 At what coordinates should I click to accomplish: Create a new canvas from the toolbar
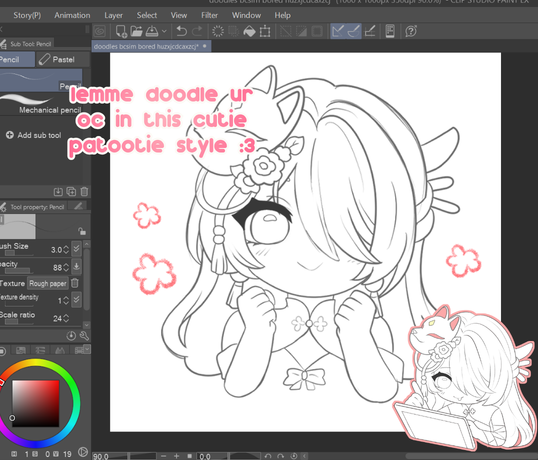pyautogui.click(x=121, y=32)
